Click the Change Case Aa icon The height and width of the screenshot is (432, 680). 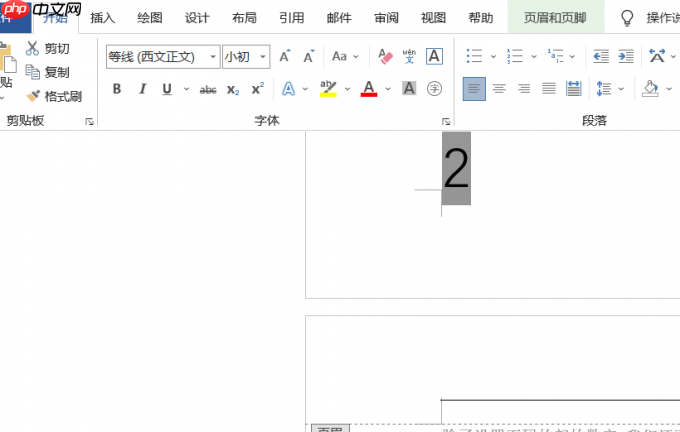(x=340, y=56)
